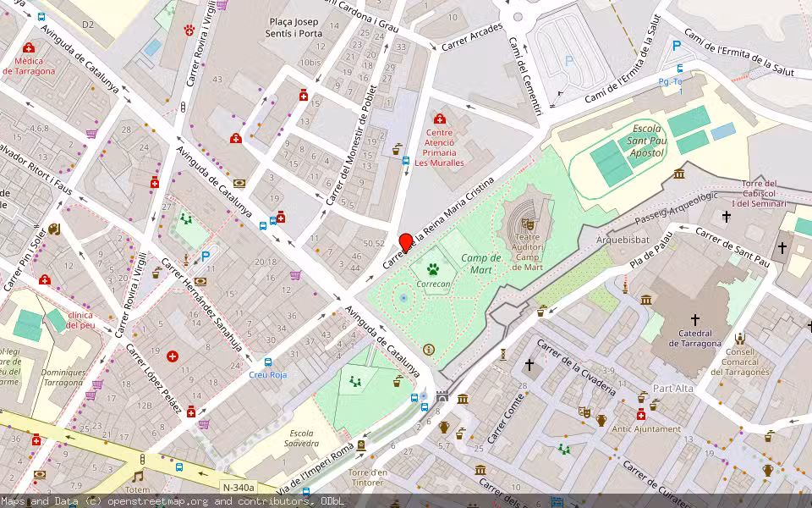Select the Torre d'en Tintorer label

coord(368,478)
